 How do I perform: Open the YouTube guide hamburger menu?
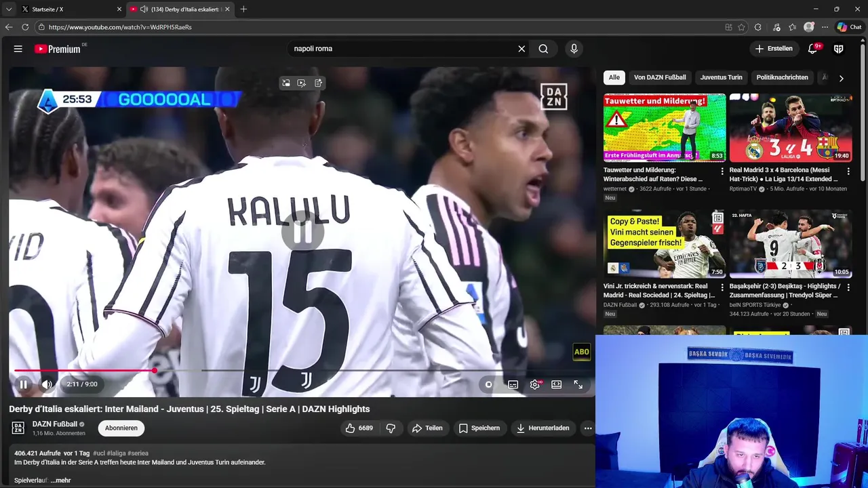click(x=18, y=49)
